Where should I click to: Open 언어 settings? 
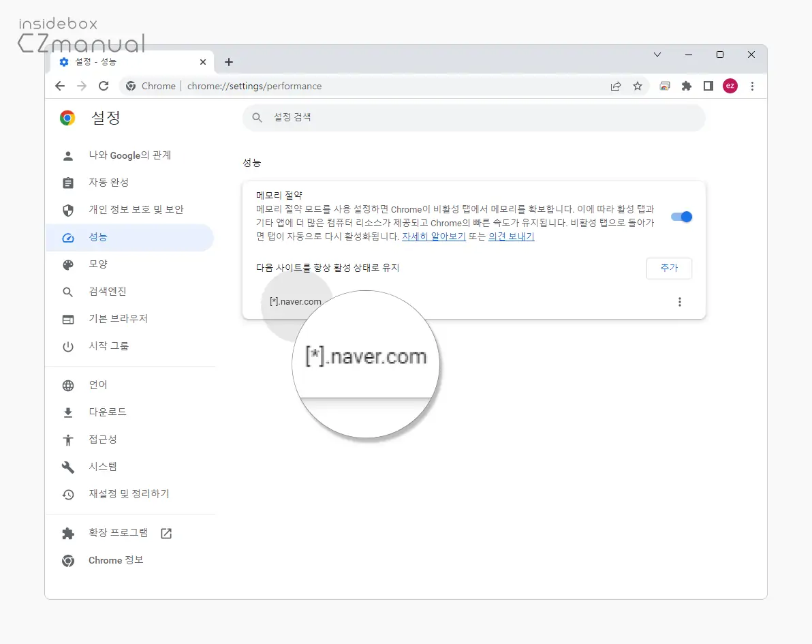(129, 385)
